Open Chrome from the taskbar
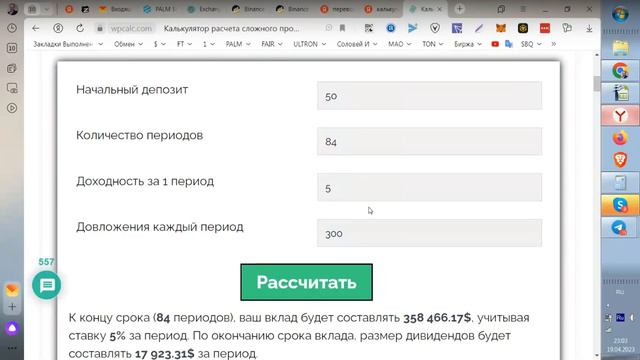The width and height of the screenshot is (640, 360). 620,71
